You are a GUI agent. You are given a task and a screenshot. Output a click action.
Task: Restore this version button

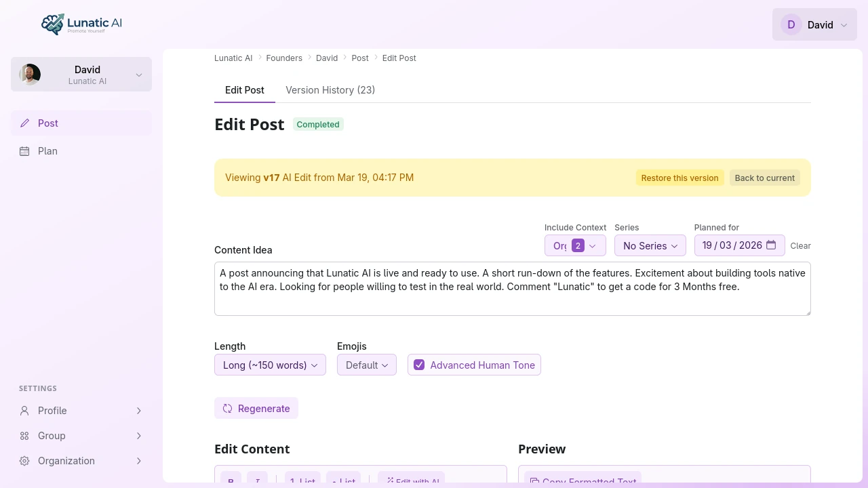tap(679, 178)
